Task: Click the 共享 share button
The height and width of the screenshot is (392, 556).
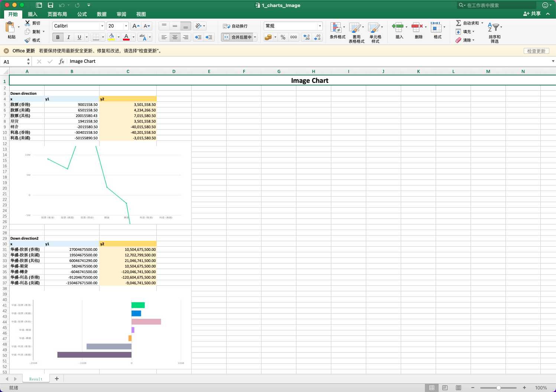Action: 532,14
